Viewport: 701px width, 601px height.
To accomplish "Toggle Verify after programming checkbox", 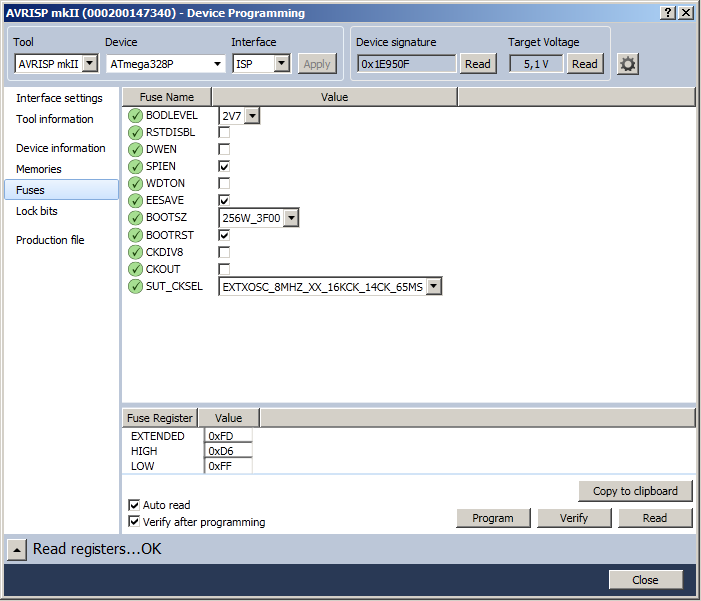I will [x=134, y=521].
